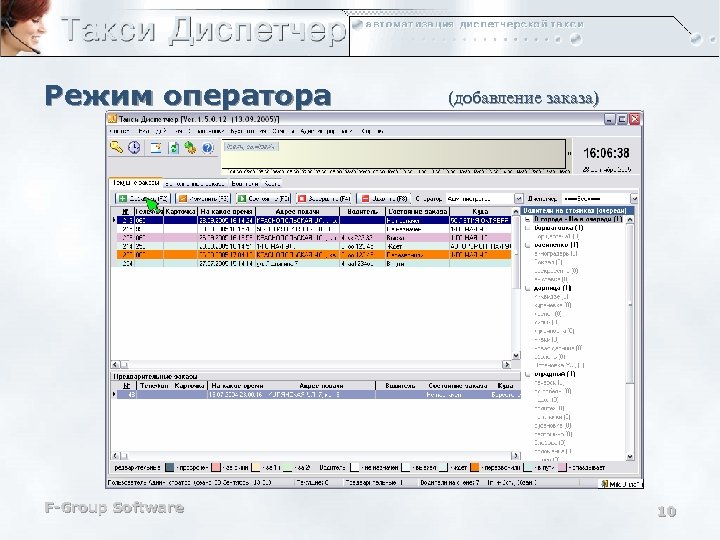
Task: Collapse the 'В городе' group in drivers tree
Action: click(x=528, y=219)
